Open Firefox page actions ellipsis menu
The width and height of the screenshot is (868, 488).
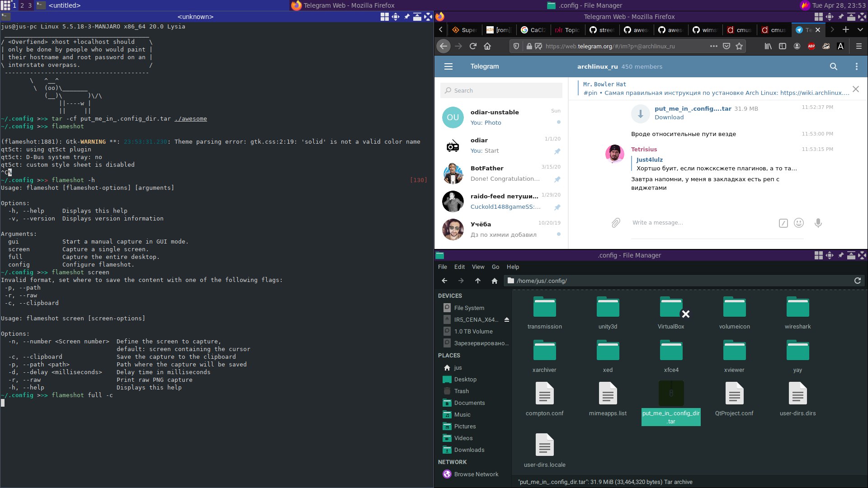(714, 46)
